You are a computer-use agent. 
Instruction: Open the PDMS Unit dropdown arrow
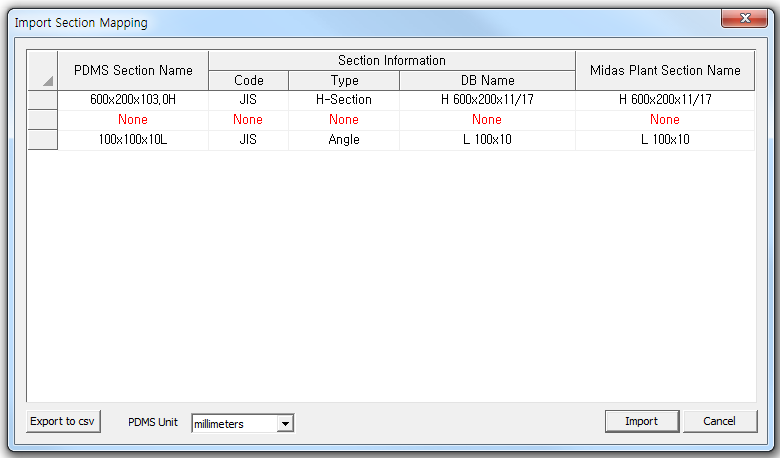[285, 424]
